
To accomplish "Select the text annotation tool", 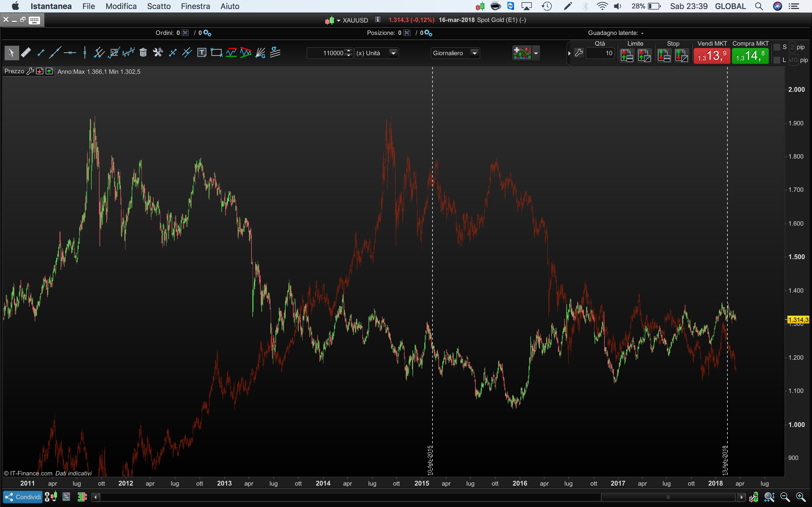I will 202,53.
